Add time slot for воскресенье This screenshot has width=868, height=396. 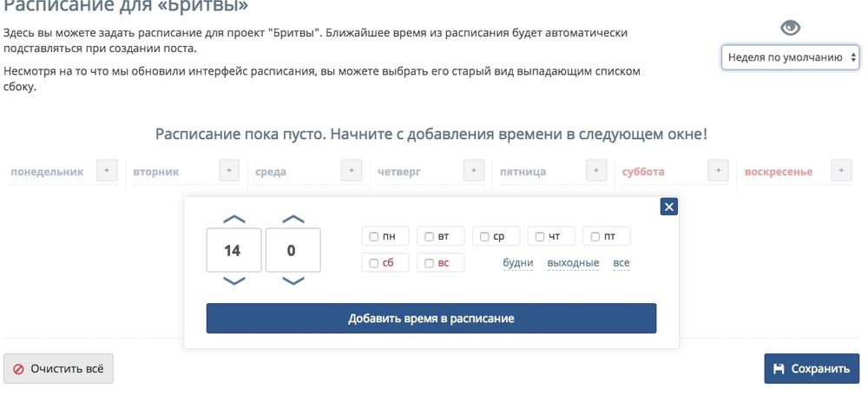click(841, 170)
